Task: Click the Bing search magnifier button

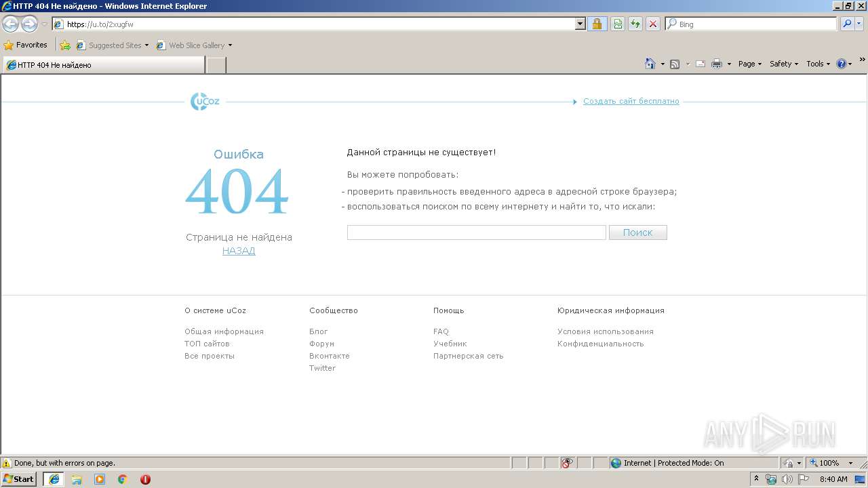Action: (847, 24)
